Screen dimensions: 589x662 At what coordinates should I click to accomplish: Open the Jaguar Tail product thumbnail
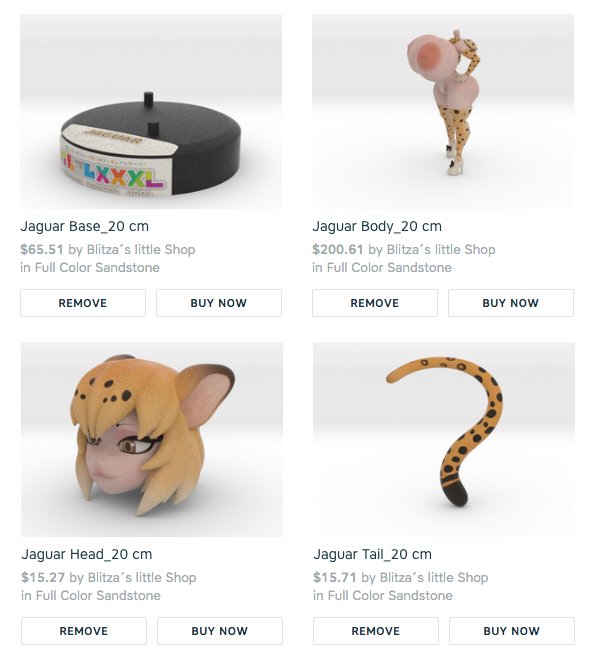(x=444, y=440)
